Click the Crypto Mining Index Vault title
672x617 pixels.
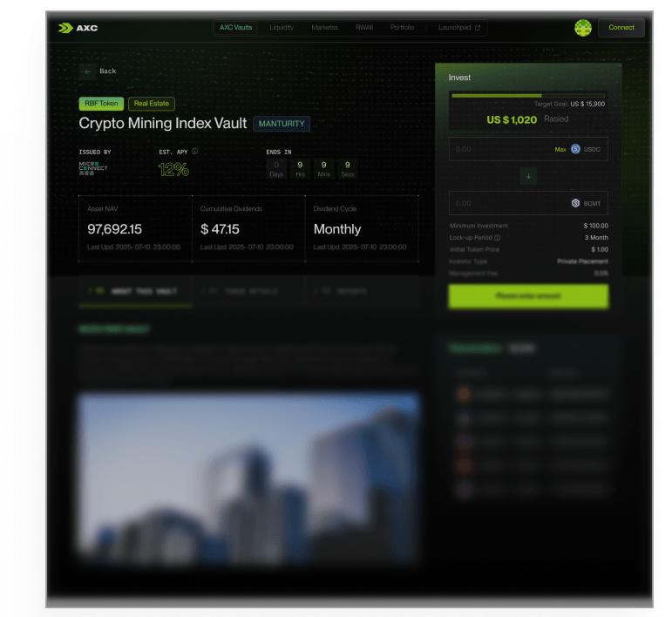pyautogui.click(x=162, y=124)
